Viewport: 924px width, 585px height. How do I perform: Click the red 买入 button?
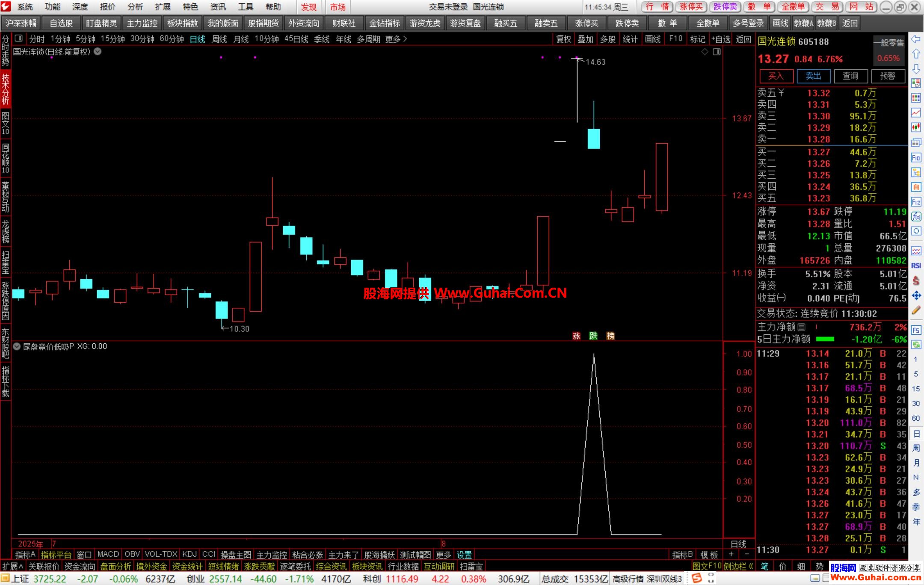point(776,76)
